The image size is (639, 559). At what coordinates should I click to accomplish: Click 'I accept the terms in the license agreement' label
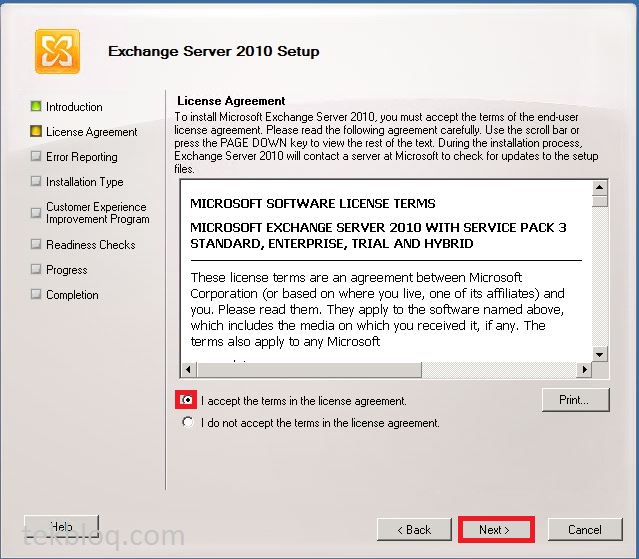pyautogui.click(x=304, y=401)
